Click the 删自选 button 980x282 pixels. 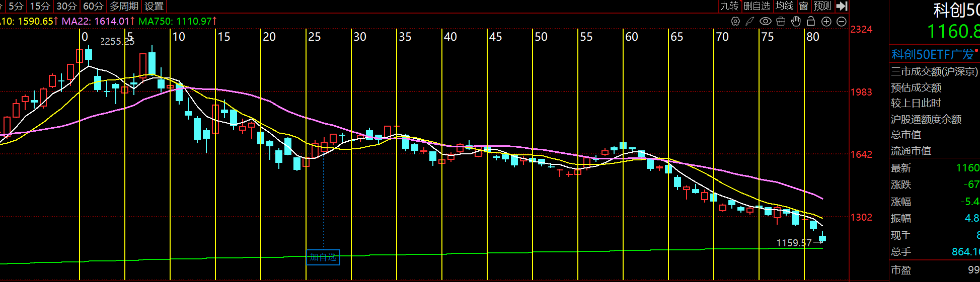point(757,6)
